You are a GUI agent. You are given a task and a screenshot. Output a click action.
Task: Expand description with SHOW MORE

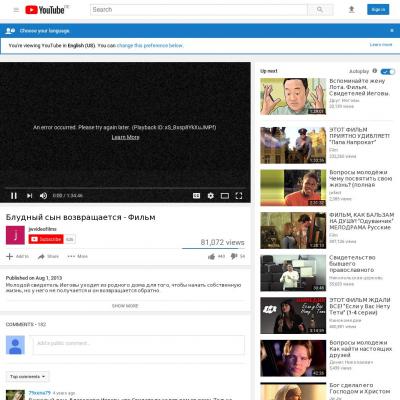[125, 306]
